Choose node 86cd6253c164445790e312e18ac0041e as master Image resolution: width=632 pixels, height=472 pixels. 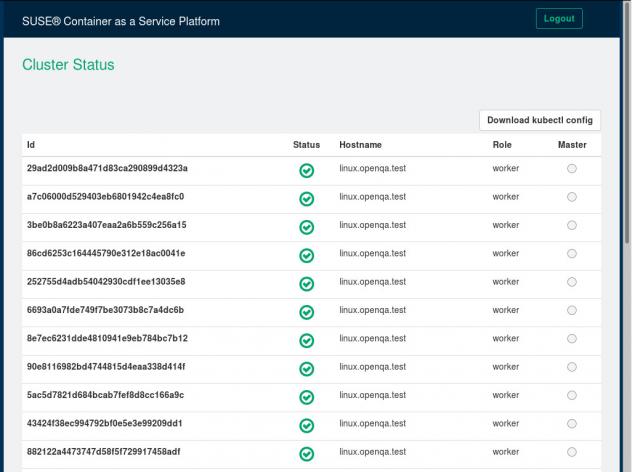(x=572, y=254)
